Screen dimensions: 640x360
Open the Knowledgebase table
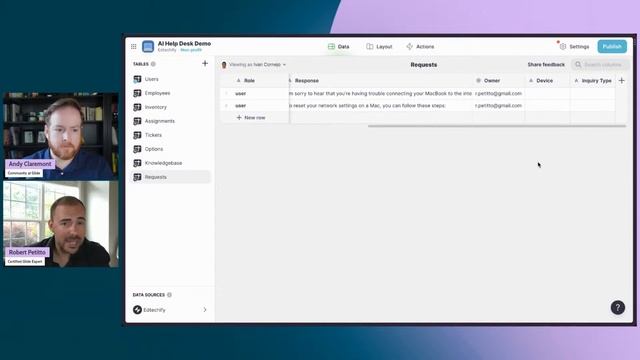click(x=171, y=163)
